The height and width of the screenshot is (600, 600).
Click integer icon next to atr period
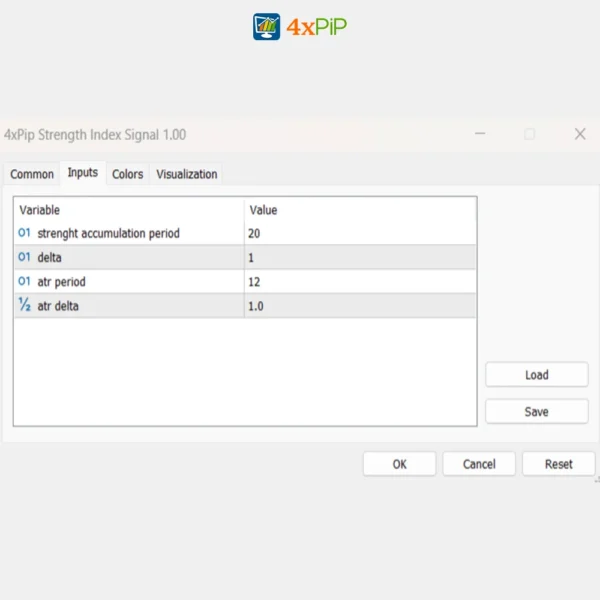click(25, 282)
